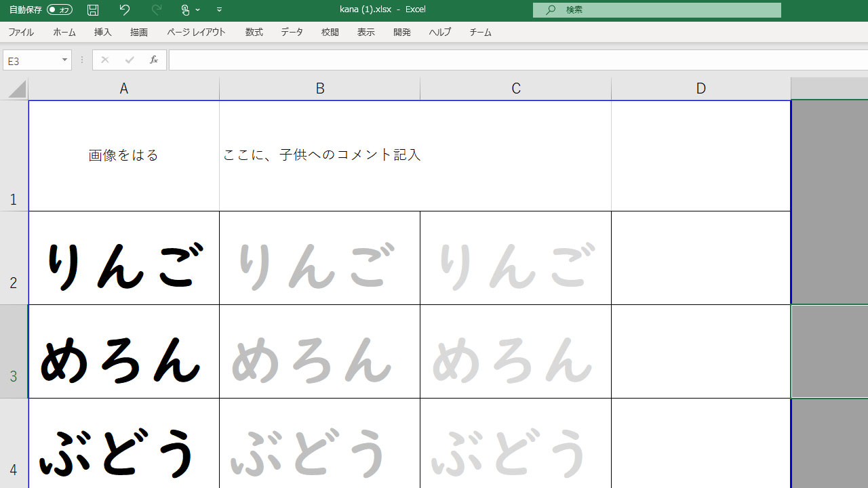Select column D header

click(701, 89)
